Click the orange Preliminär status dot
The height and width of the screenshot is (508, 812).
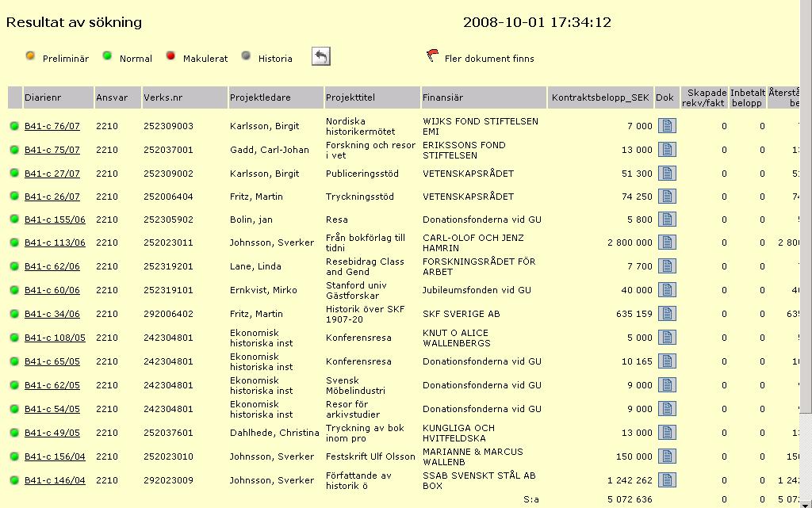(x=31, y=55)
